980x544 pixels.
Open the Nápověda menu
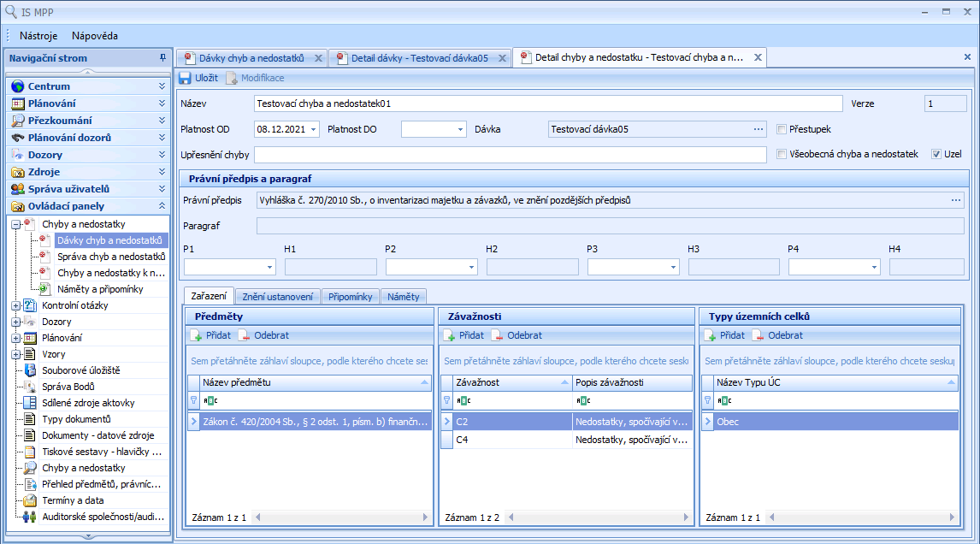(95, 36)
